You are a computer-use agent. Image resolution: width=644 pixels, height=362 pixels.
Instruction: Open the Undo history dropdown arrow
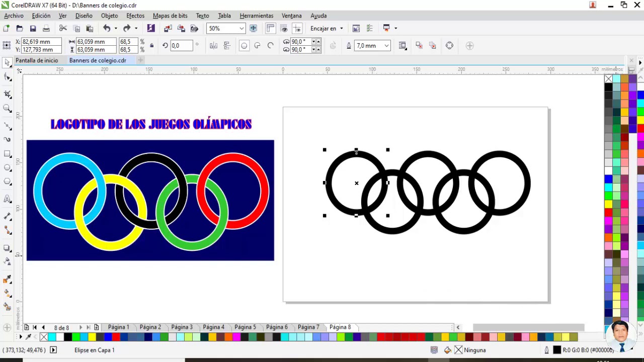[x=116, y=28]
